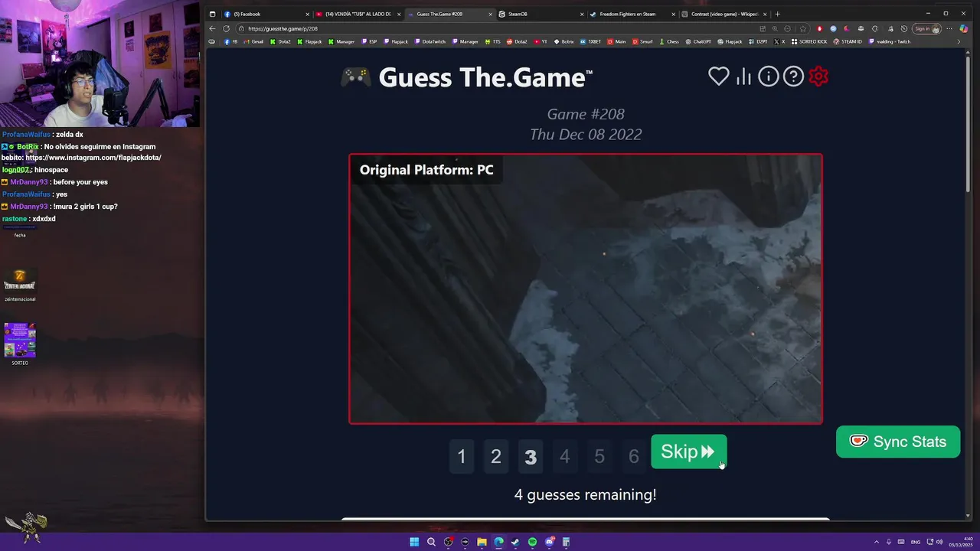Open the malding - Twitch bookmark
The height and width of the screenshot is (551, 980).
[x=889, y=41]
